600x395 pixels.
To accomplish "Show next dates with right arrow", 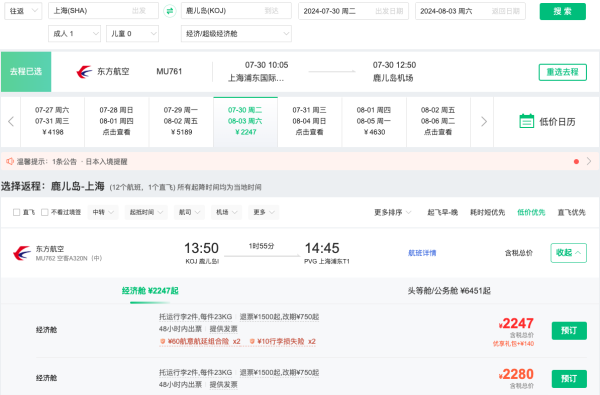I will click(x=484, y=121).
